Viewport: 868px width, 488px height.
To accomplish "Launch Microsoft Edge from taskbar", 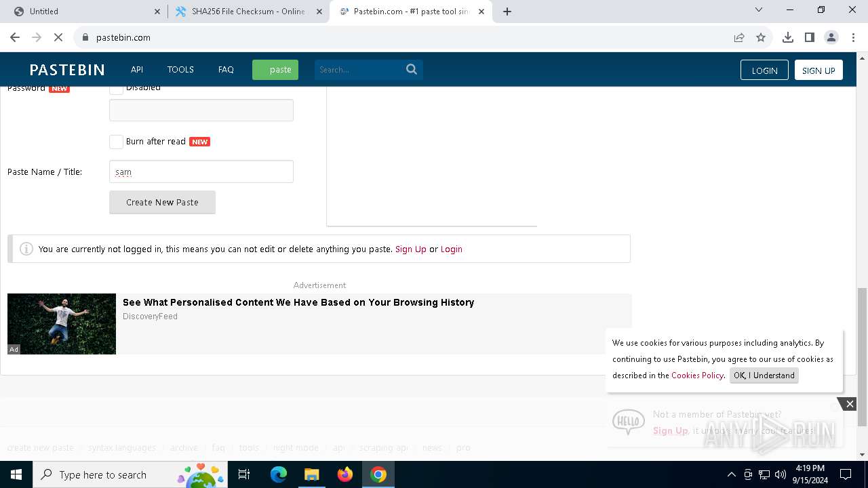I will point(279,474).
